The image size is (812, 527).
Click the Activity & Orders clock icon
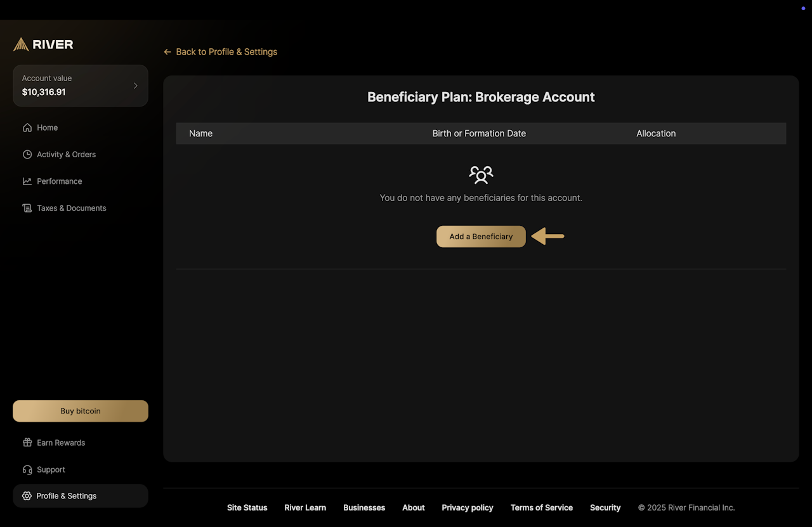[x=27, y=154]
